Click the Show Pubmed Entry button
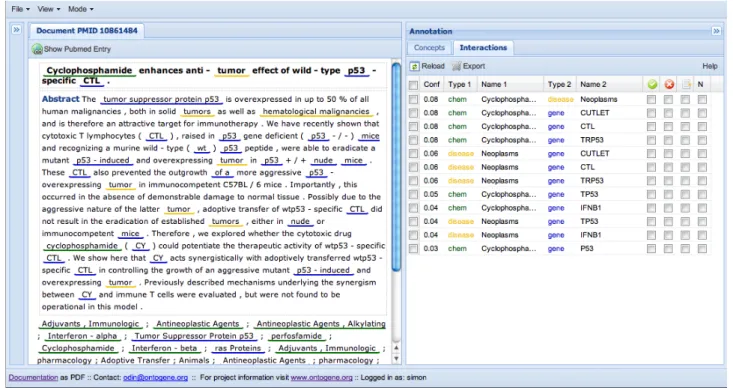The width and height of the screenshot is (733, 388). tap(71, 49)
